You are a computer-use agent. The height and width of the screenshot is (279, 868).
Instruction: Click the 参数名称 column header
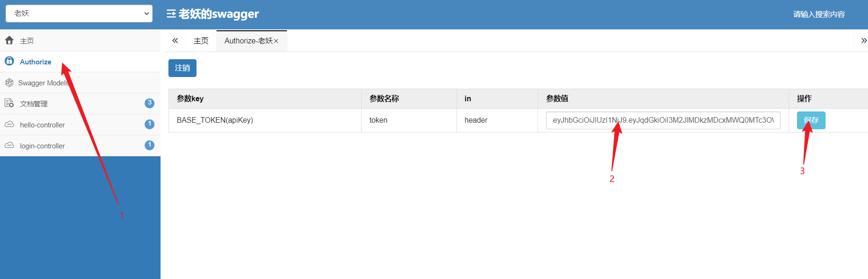(409, 98)
